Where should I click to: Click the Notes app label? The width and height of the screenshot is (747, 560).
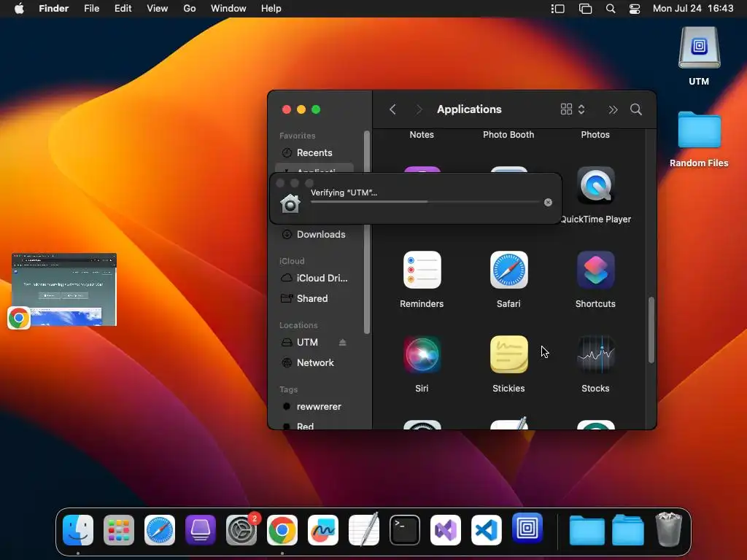coord(422,135)
